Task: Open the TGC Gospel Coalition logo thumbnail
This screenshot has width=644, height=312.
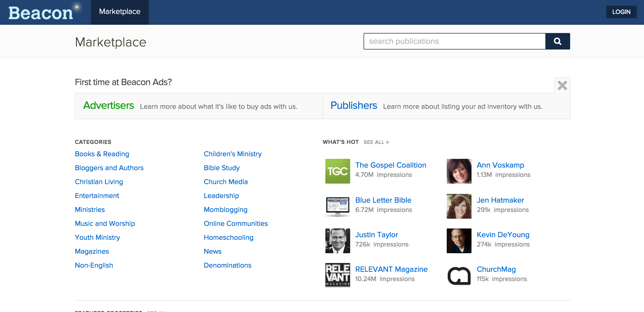Action: (x=337, y=171)
